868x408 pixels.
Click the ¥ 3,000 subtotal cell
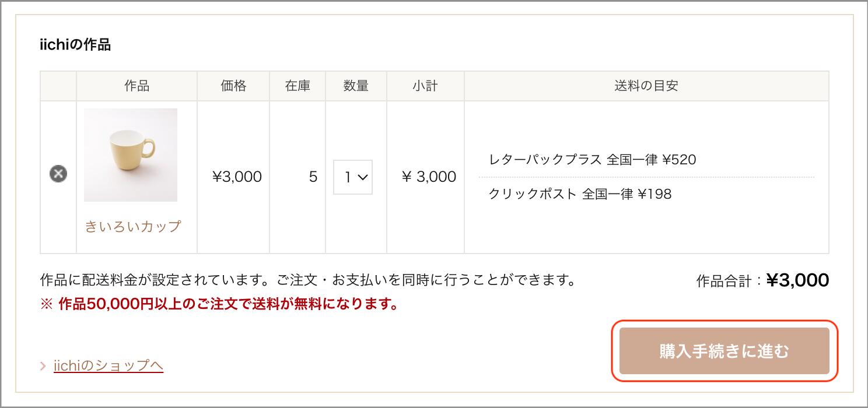(x=429, y=177)
